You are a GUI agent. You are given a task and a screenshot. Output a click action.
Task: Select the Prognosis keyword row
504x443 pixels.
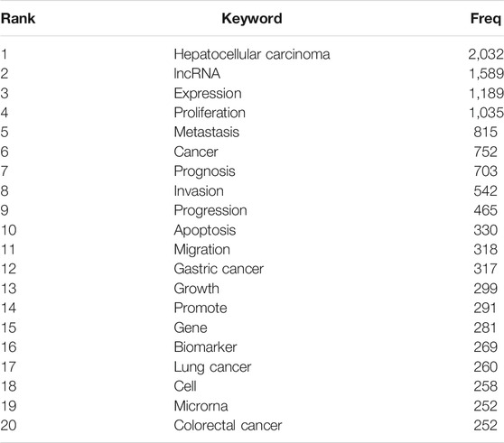[x=252, y=171]
